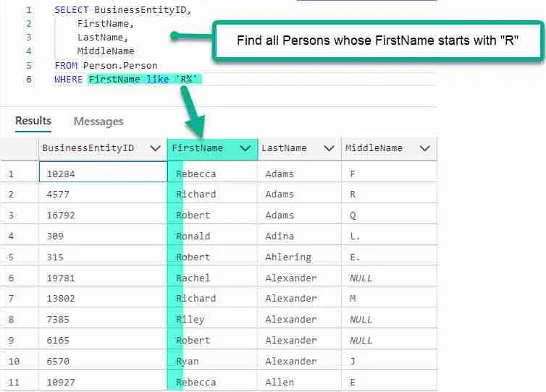Click NULL MiddleName in Rachel's row
Image resolution: width=546 pixels, height=392 pixels.
tap(390, 277)
